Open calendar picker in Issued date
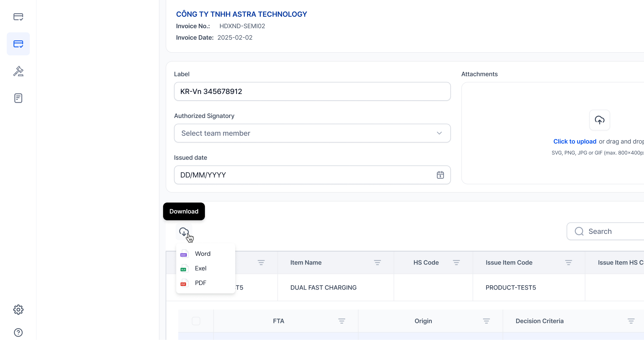Viewport: 644px width, 340px height. (x=440, y=175)
